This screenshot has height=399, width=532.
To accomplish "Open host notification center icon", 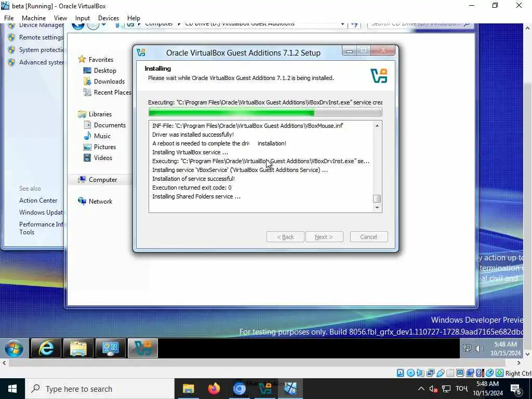I will 516,390.
